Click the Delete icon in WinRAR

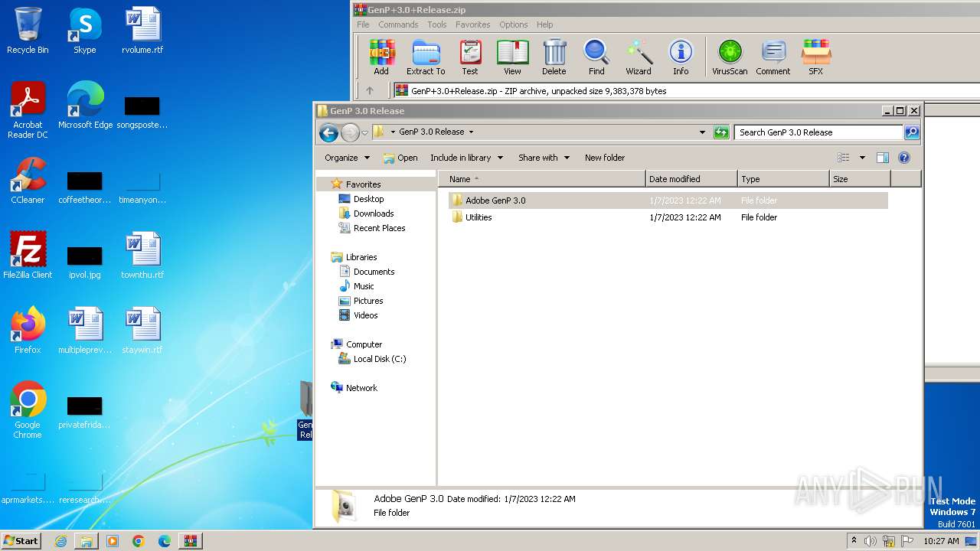click(x=554, y=57)
